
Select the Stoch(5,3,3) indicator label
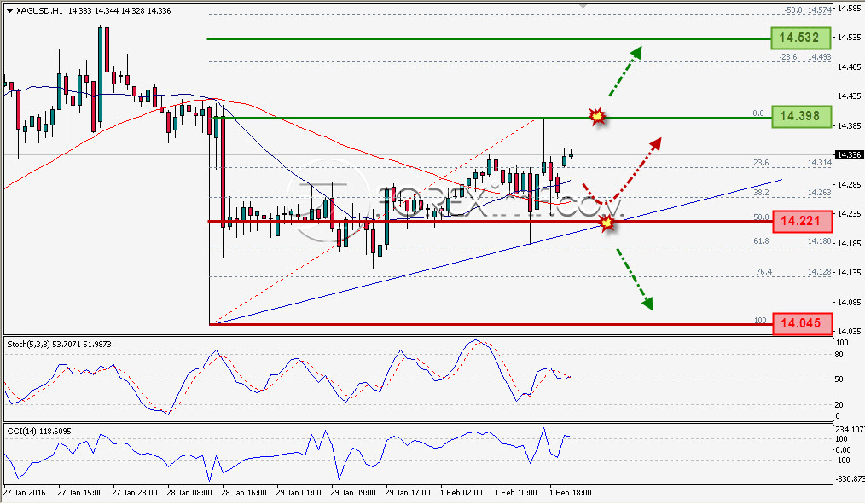(x=59, y=344)
